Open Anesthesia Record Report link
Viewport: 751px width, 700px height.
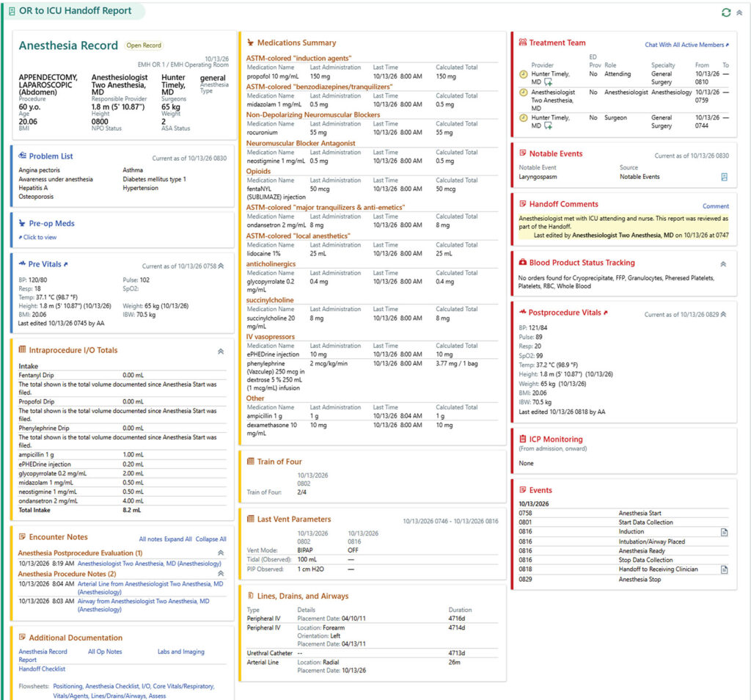(x=43, y=655)
